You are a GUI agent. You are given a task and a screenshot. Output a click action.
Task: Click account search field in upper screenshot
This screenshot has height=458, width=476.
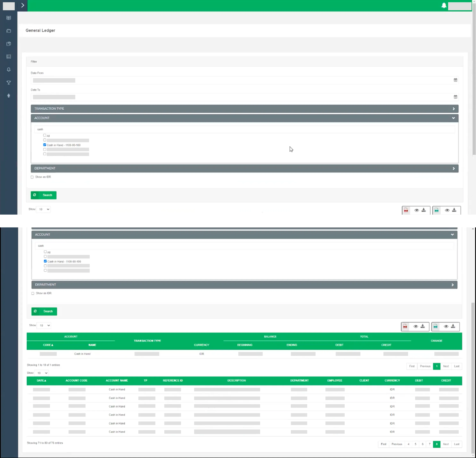pyautogui.click(x=245, y=129)
